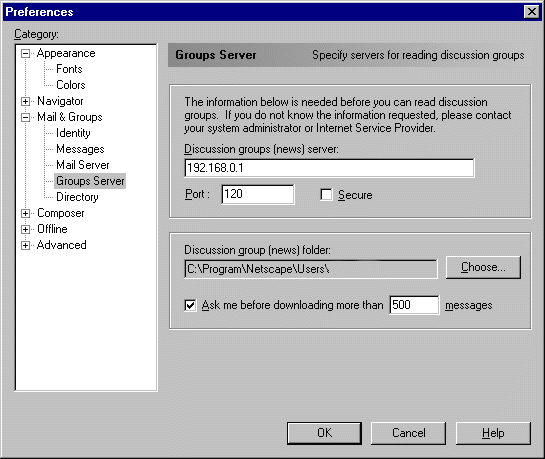Focus the news server address field
The height and width of the screenshot is (459, 545).
(329, 168)
